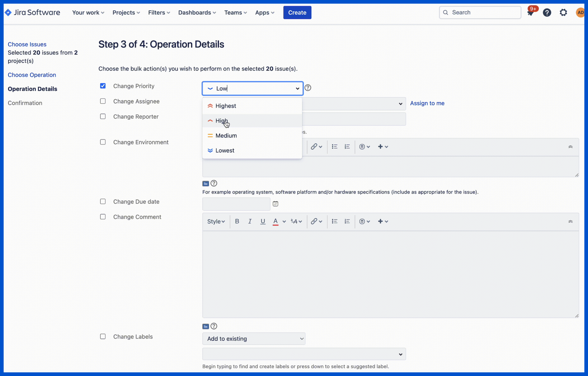Open the Jira settings gear
Viewport: 588px width, 376px height.
pyautogui.click(x=563, y=12)
